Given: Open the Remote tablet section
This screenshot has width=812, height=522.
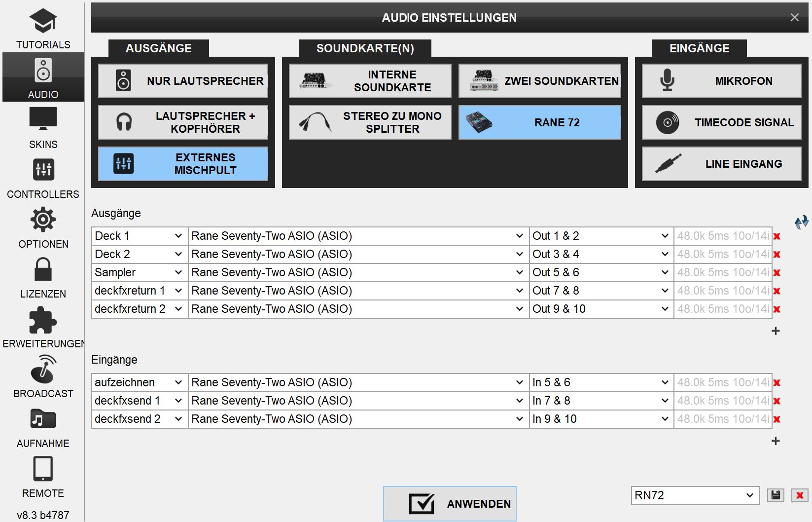Looking at the screenshot, I should coord(43,476).
